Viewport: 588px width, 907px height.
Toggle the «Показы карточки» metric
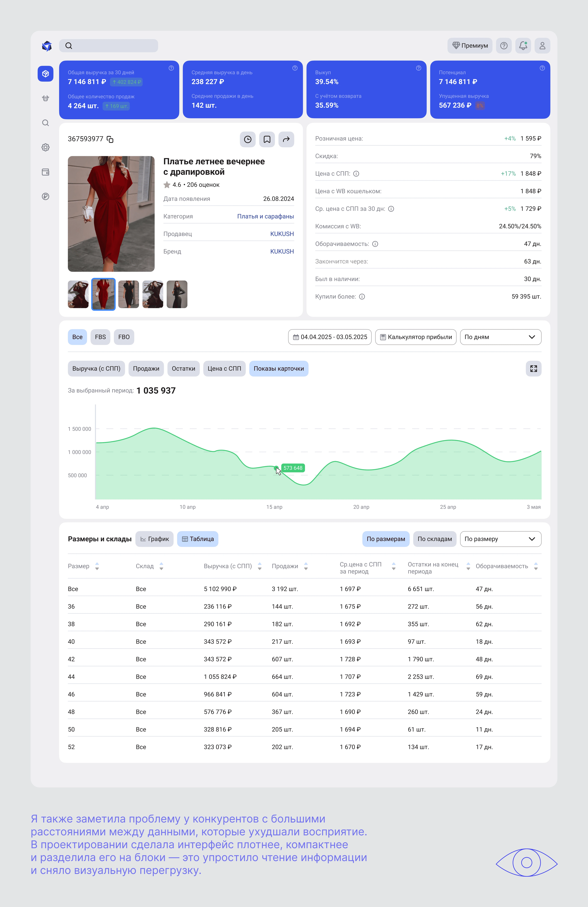pyautogui.click(x=279, y=369)
